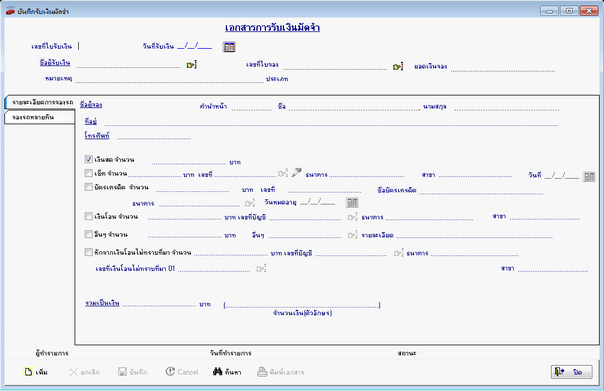Click the รายละเอียด field in อื่นๆ row

tap(475, 234)
